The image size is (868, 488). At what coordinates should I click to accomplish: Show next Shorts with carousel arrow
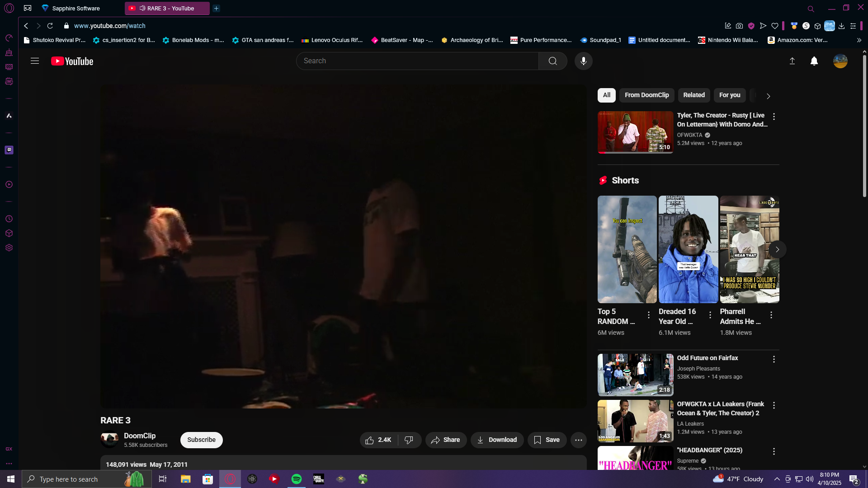pos(777,249)
